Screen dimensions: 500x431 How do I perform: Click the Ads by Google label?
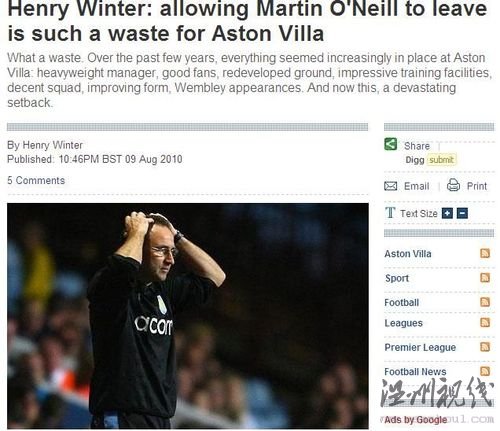[415, 420]
